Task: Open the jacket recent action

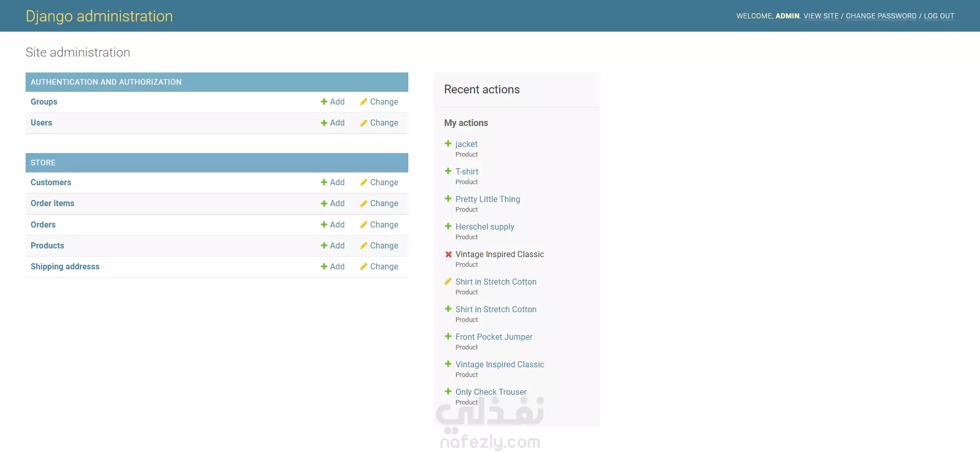Action: (x=466, y=144)
